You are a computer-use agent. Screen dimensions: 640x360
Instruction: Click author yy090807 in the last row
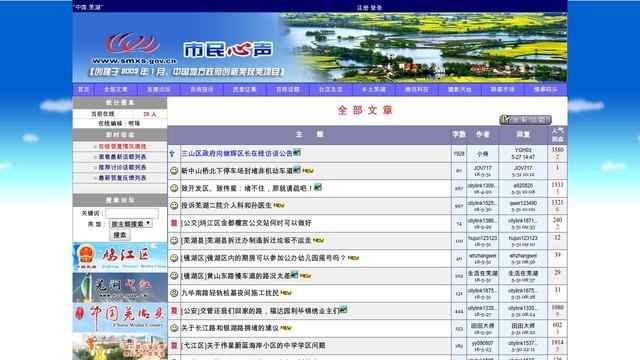pos(482,343)
